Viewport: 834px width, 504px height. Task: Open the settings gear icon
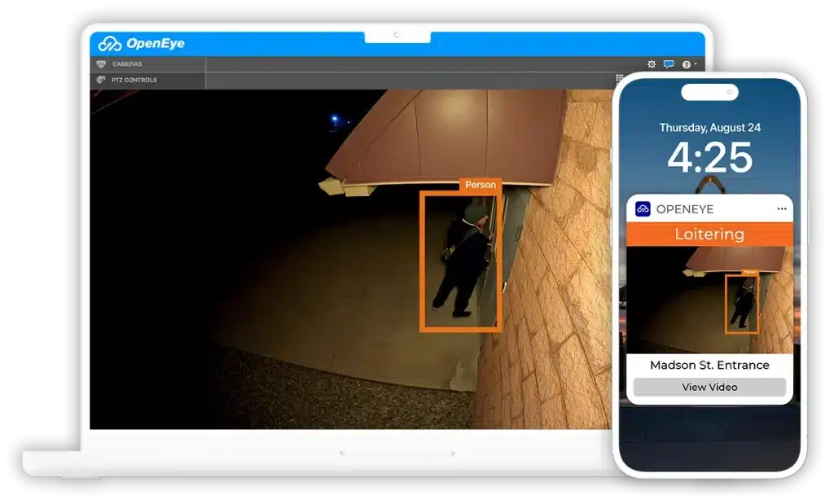click(x=650, y=63)
